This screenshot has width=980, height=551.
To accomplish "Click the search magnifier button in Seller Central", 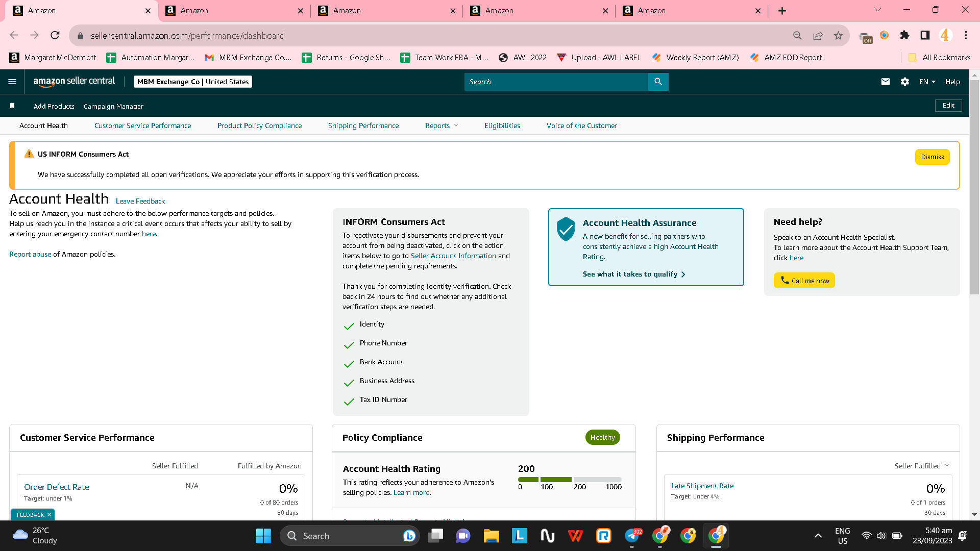I will [x=658, y=82].
